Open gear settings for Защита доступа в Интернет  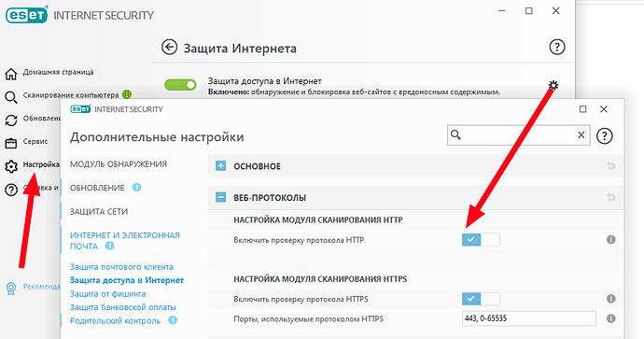(553, 85)
